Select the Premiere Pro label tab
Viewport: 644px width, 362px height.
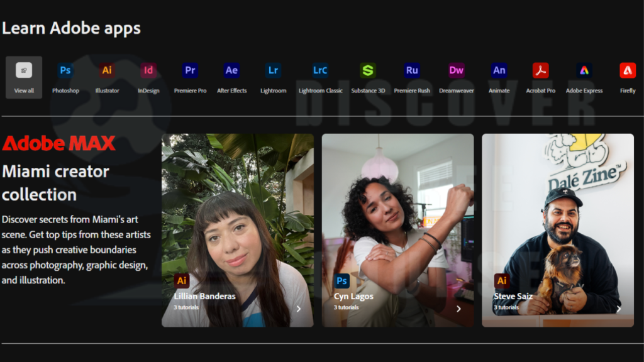(190, 90)
